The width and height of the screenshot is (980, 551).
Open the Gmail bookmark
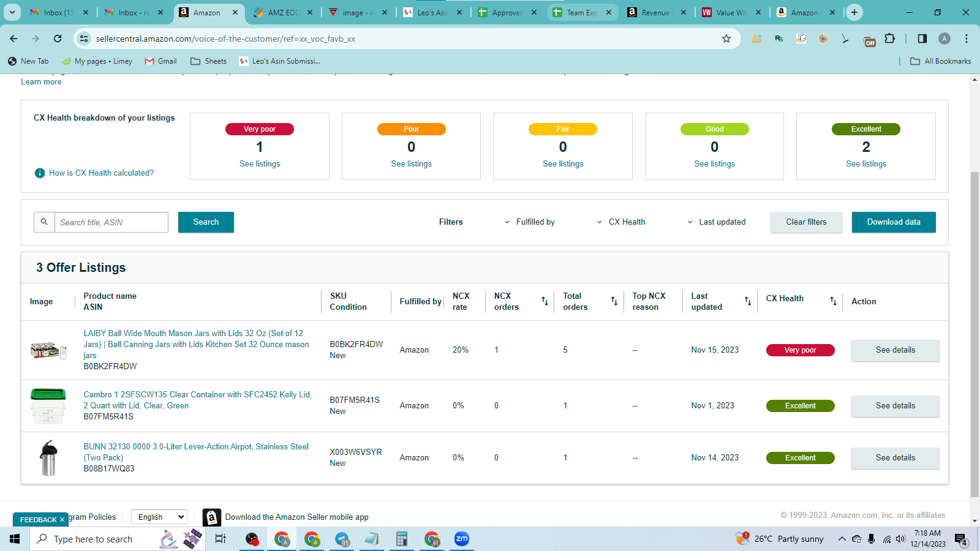[161, 61]
